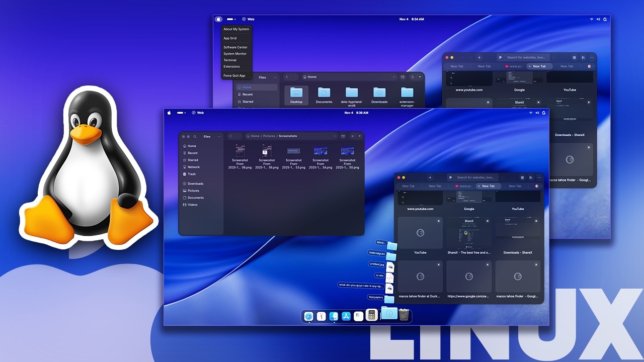Launch the Calculator icon in the dock
Image resolution: width=644 pixels, height=362 pixels.
pos(371,315)
